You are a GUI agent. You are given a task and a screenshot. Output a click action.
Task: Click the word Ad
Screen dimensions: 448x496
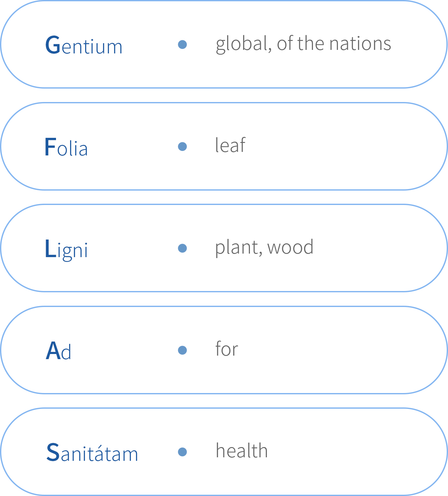[x=58, y=350]
